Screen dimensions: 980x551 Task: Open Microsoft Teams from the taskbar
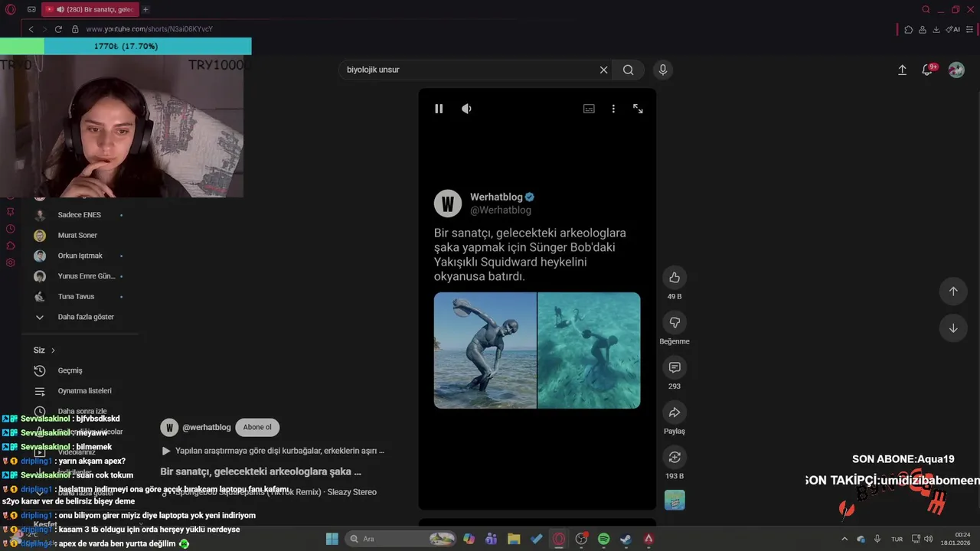[491, 539]
